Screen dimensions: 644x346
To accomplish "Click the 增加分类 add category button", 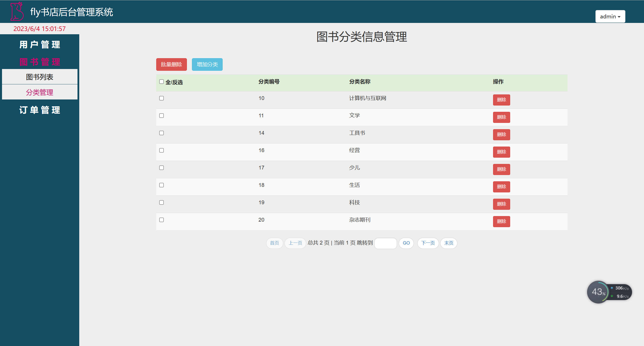I will (x=207, y=64).
